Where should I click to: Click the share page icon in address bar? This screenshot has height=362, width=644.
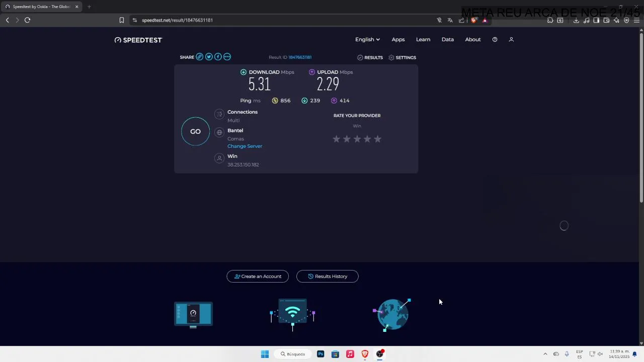(461, 20)
